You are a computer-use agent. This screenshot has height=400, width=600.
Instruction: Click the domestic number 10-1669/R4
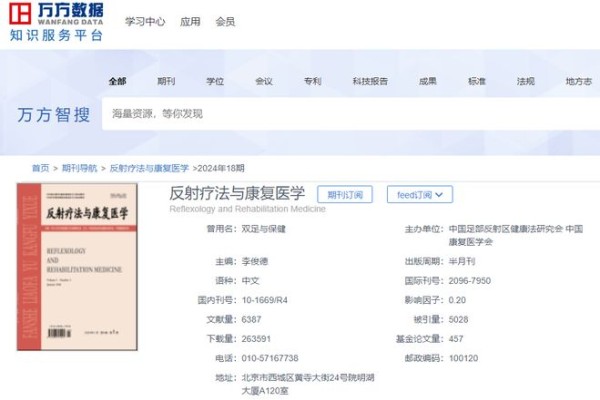tap(265, 300)
